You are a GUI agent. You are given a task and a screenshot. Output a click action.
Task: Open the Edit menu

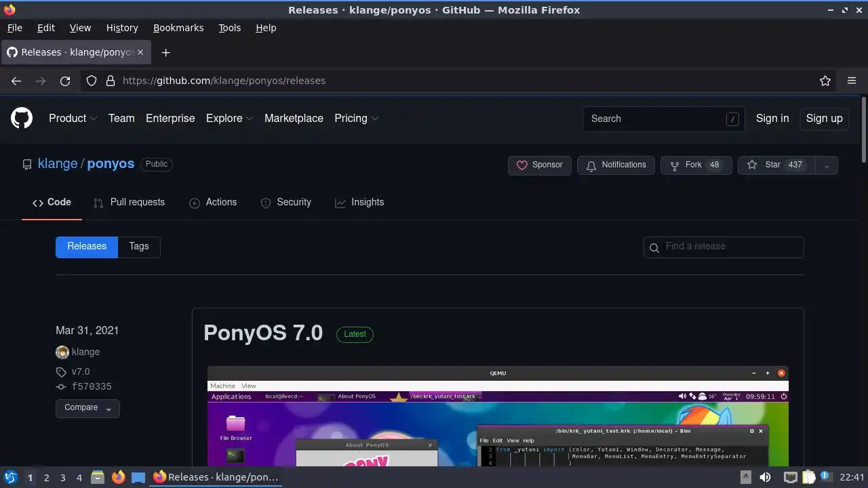point(46,28)
